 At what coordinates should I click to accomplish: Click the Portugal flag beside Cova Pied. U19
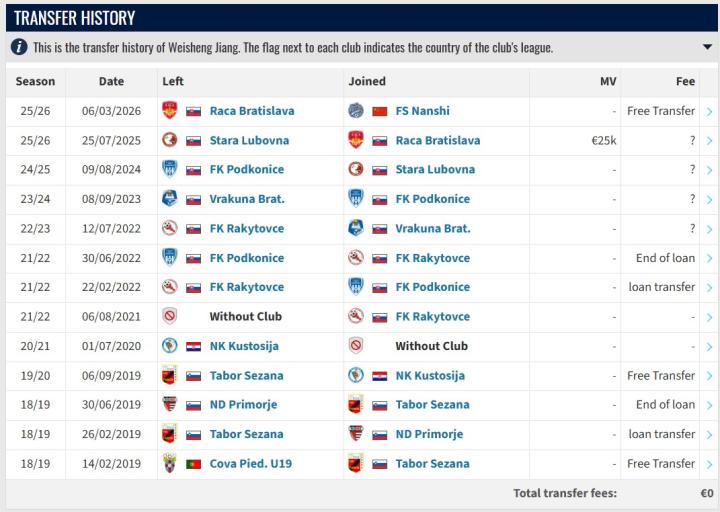[x=194, y=463]
